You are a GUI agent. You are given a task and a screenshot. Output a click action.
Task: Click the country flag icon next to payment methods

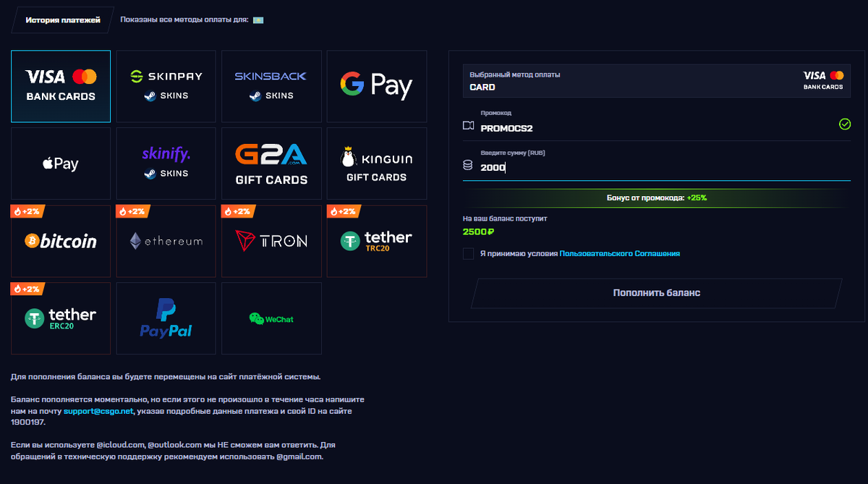point(258,20)
